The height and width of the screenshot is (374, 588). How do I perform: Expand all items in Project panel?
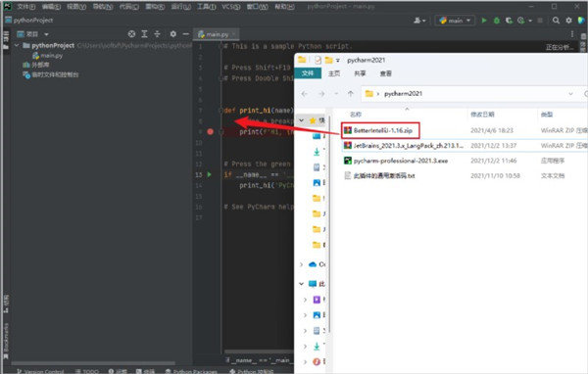pos(144,34)
